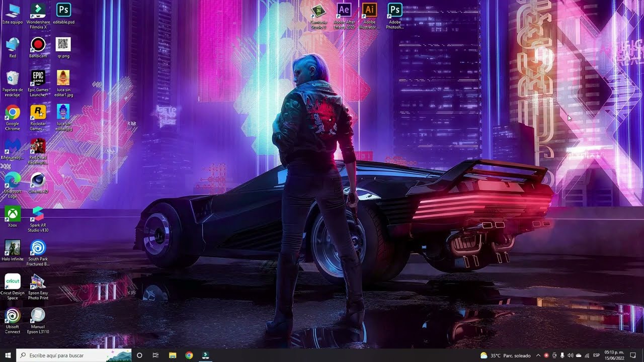644x362 pixels.
Task: Click the microphone tray icon
Action: 562,355
